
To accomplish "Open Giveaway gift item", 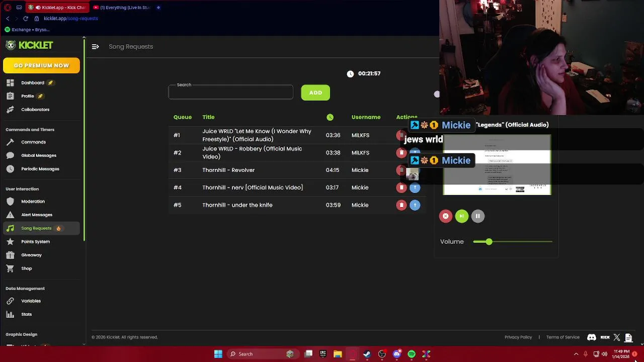I will click(31, 255).
